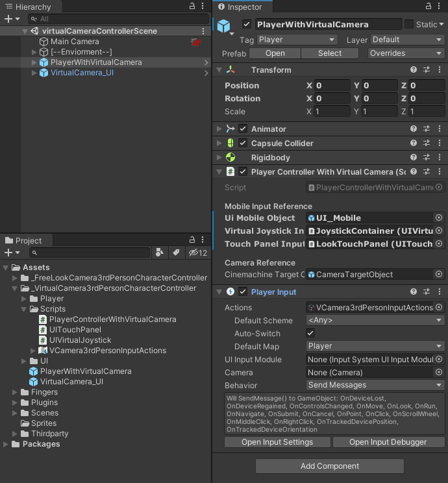Expand the Animator component
Image resolution: width=448 pixels, height=483 pixels.
pos(219,129)
